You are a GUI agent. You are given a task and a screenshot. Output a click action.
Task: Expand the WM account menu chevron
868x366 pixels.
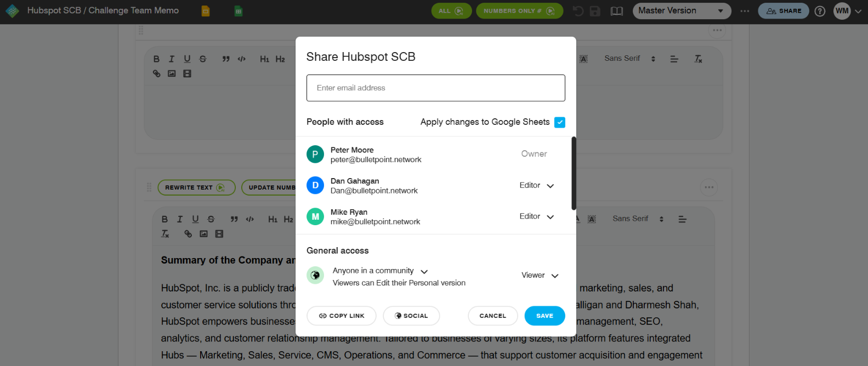[x=858, y=11]
